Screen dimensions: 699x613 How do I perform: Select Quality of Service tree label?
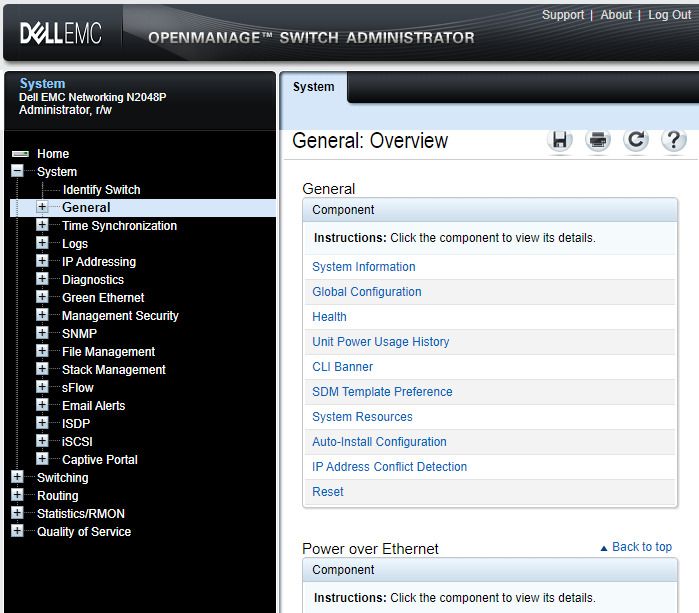coord(84,531)
